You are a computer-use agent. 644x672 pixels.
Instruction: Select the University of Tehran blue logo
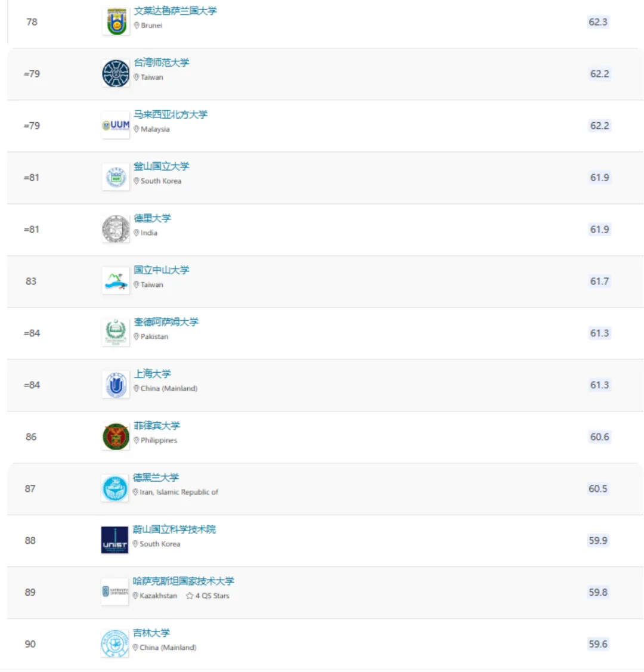coord(115,488)
